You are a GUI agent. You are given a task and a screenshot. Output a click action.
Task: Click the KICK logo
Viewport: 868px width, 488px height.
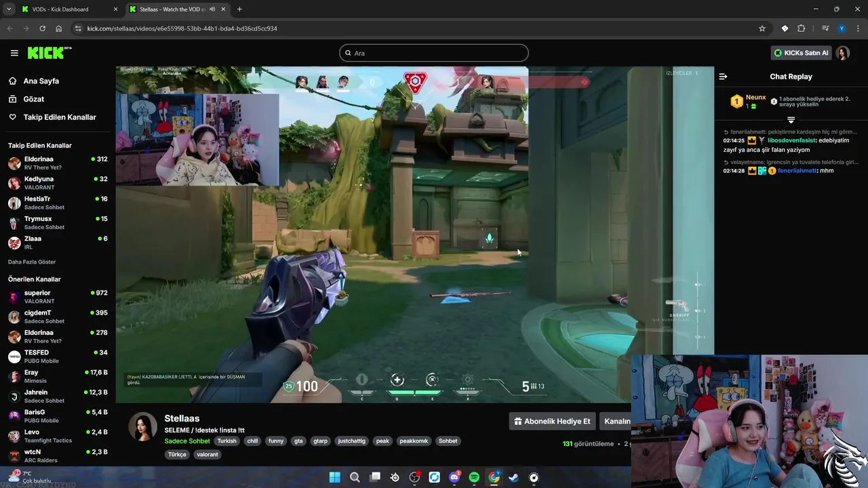[49, 53]
